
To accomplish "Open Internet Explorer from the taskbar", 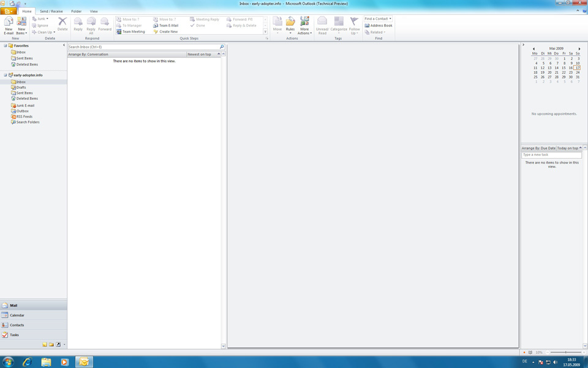I will pyautogui.click(x=27, y=362).
